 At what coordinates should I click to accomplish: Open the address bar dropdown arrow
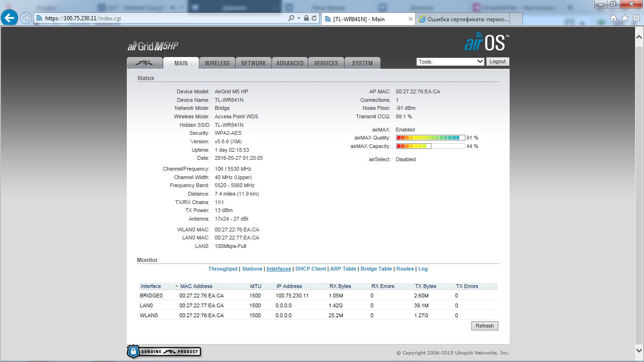[x=298, y=18]
